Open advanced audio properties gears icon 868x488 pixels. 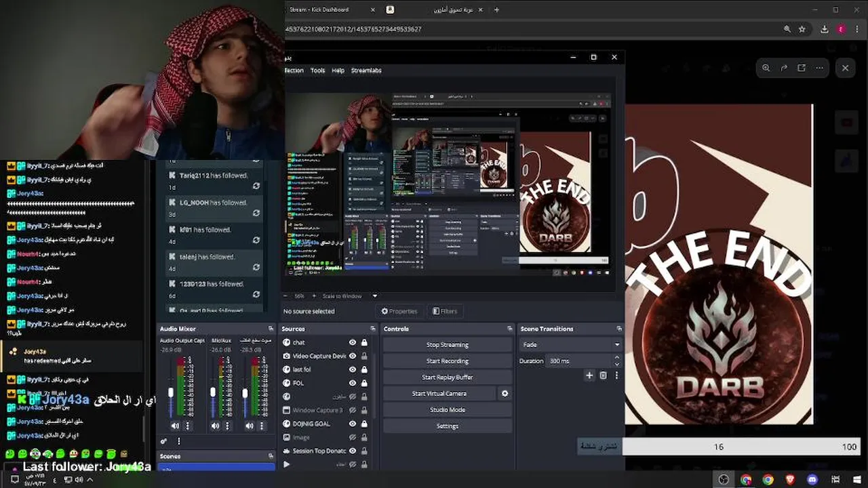(x=163, y=441)
